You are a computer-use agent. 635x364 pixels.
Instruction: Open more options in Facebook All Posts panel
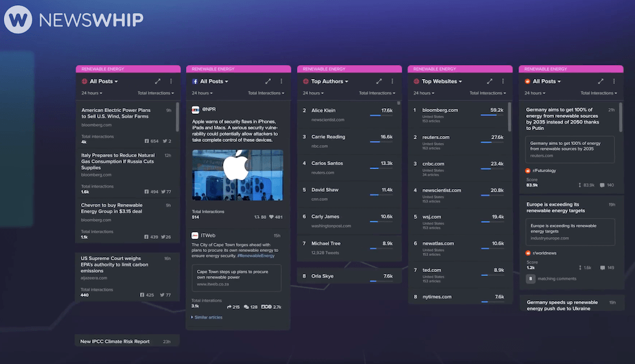coord(281,82)
